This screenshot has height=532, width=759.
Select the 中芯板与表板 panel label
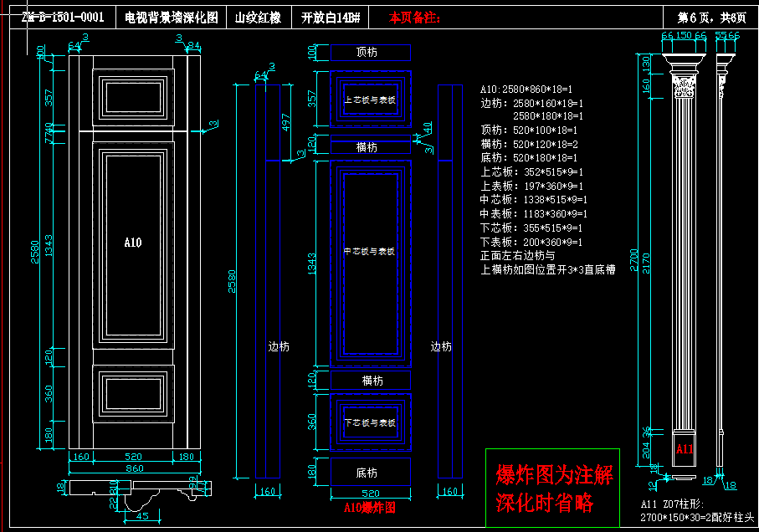(369, 251)
